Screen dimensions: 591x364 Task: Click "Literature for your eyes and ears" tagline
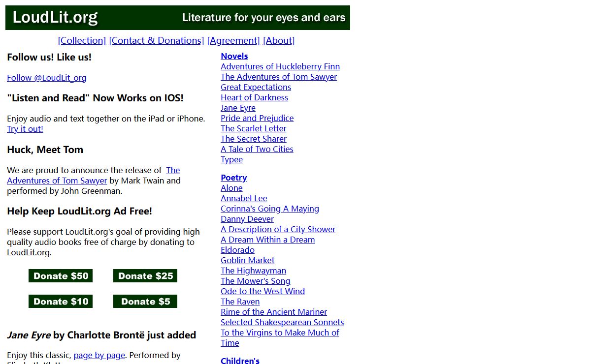264,18
